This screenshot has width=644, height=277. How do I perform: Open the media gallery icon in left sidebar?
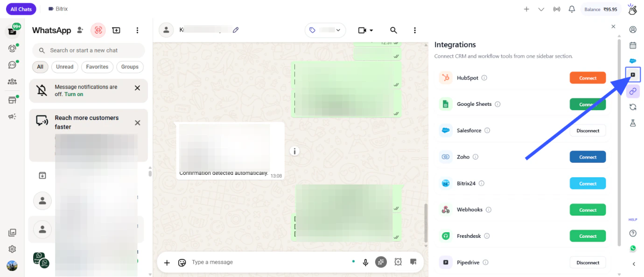click(12, 232)
